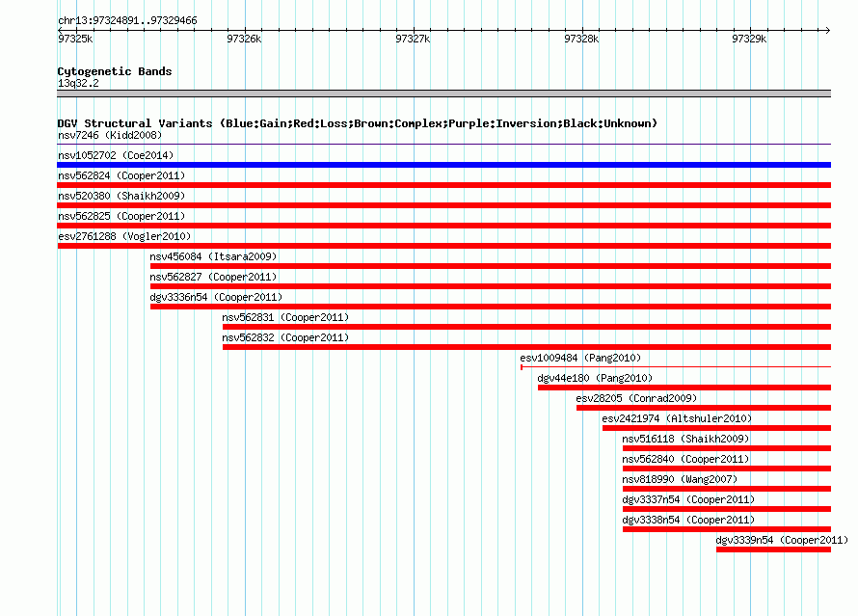The width and height of the screenshot is (858, 616).
Task: Click the chr13:97324891..97329466 coordinate text
Action: tap(127, 21)
